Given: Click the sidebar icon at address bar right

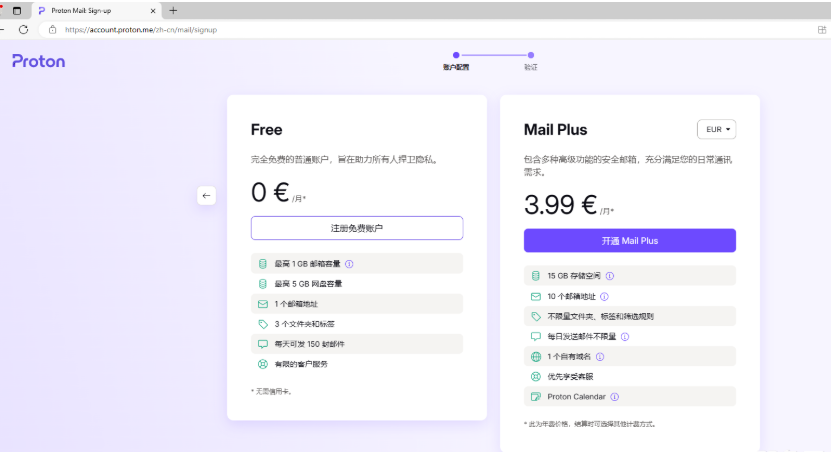Looking at the screenshot, I should click(x=821, y=30).
